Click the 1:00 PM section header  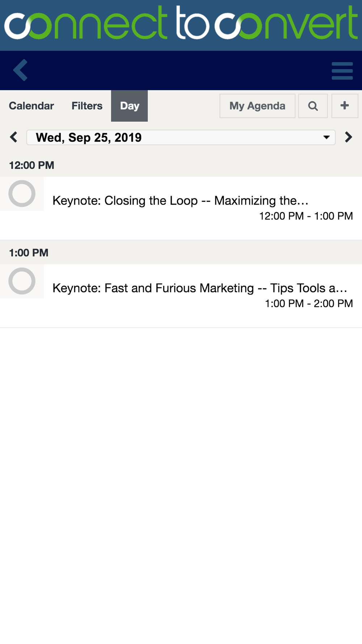click(x=181, y=252)
